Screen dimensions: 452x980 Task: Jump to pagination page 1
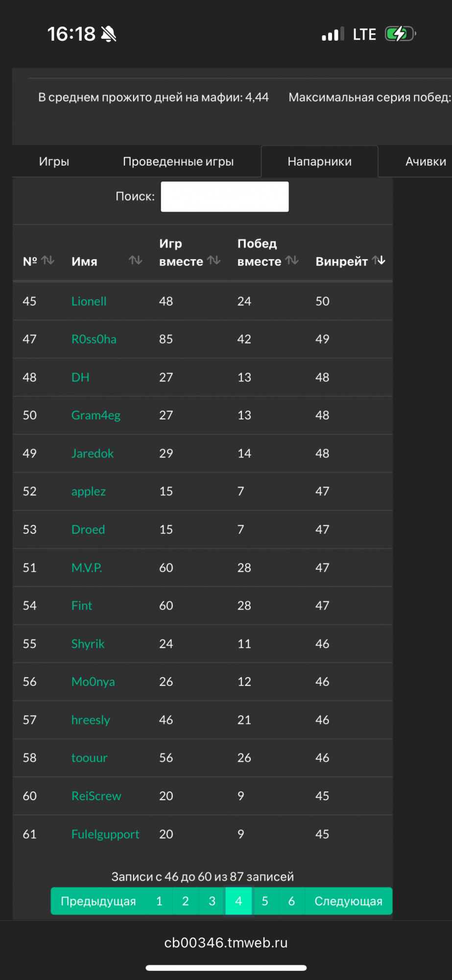tap(159, 901)
